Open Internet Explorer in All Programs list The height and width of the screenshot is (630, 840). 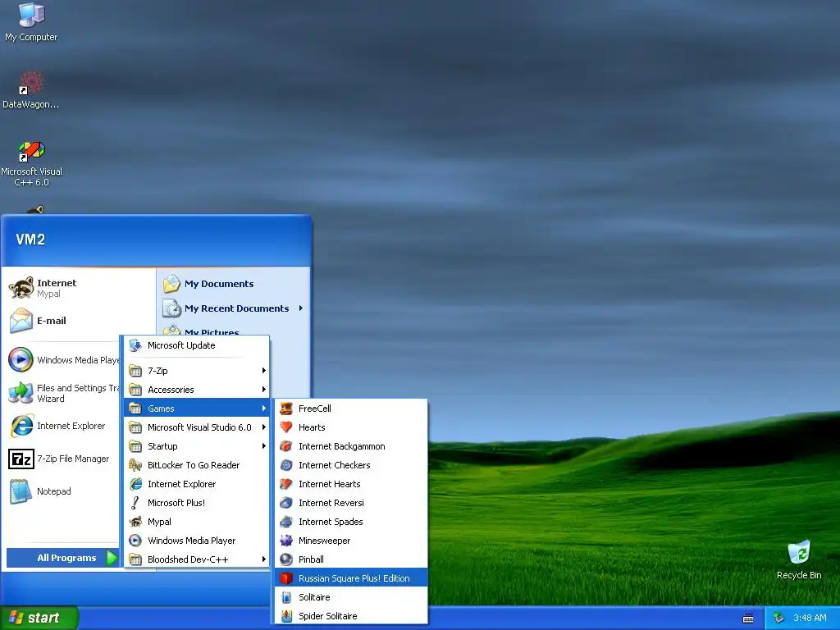tap(197, 484)
